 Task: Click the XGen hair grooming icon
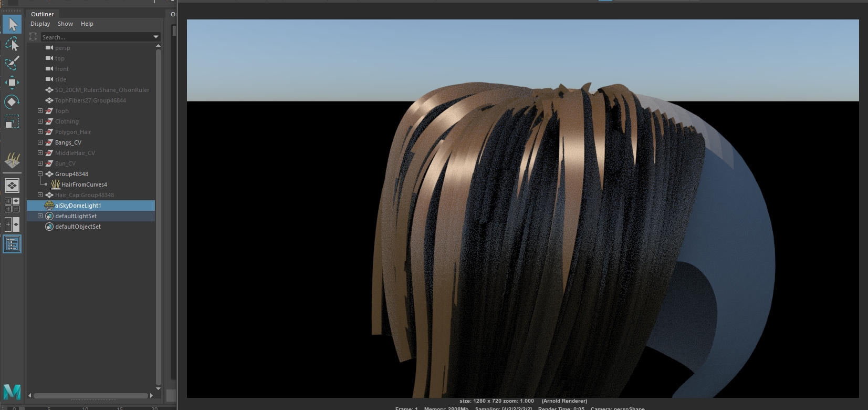tap(12, 160)
